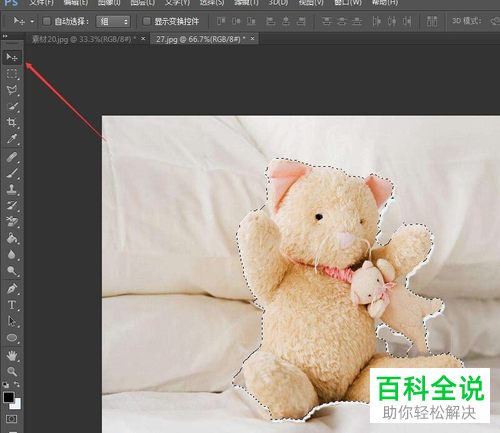500x433 pixels.
Task: Open the 选择(S) menu
Action: click(x=212, y=3)
